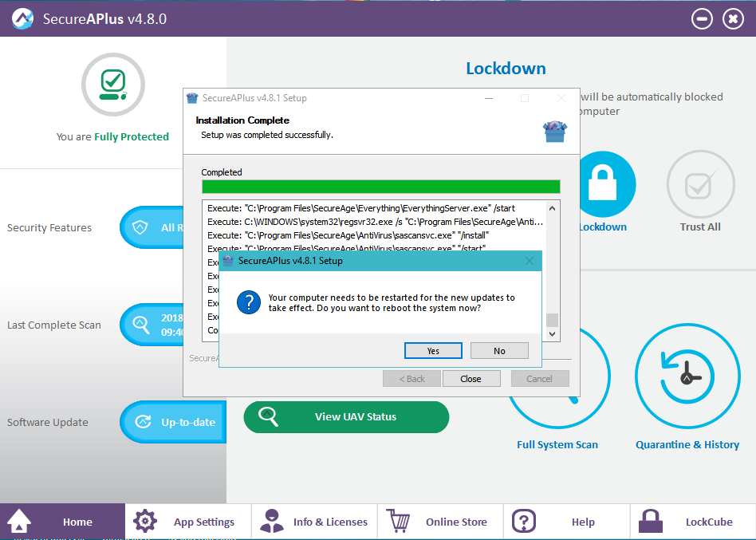Click the Quarantine & History label

tap(687, 444)
